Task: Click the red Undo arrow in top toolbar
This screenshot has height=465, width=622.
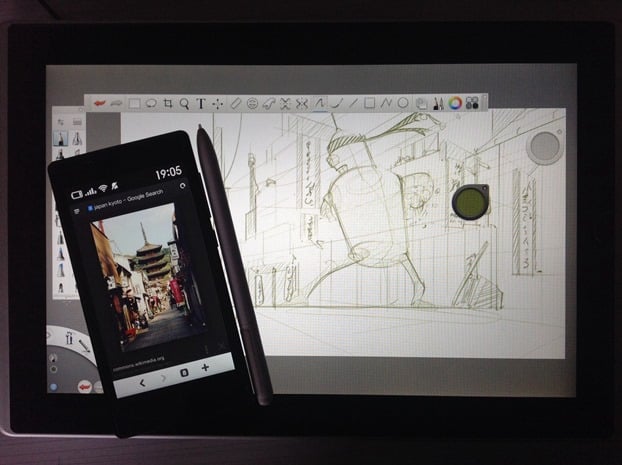Action: pos(99,104)
